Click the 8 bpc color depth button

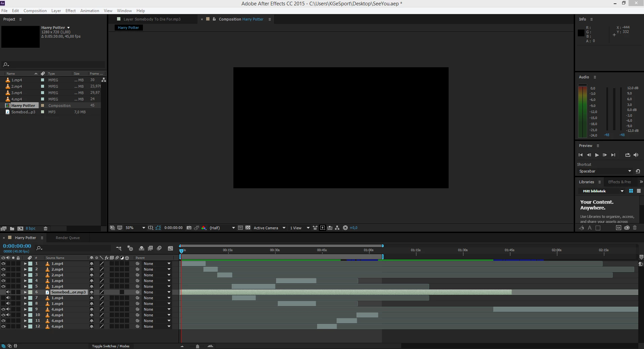point(31,228)
